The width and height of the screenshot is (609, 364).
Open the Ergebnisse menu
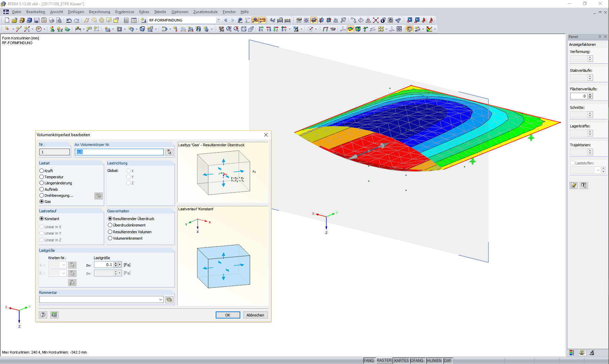(x=125, y=12)
